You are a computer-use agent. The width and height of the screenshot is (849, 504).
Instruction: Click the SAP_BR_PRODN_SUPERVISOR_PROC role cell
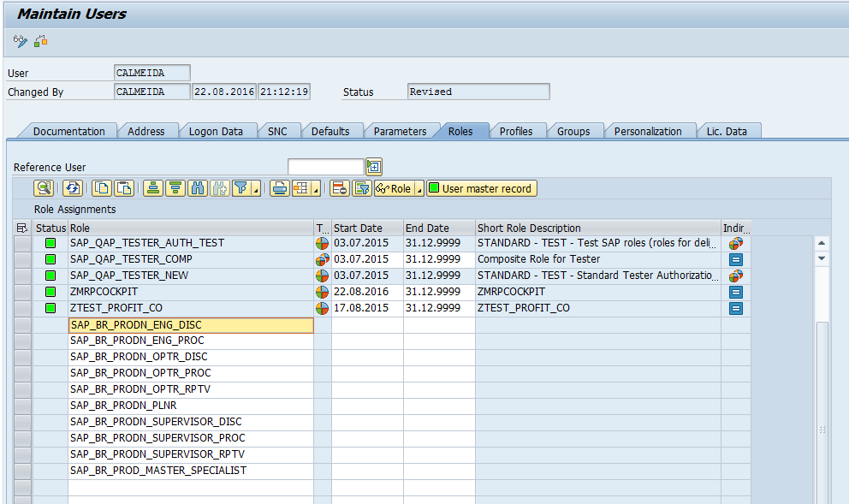pyautogui.click(x=191, y=438)
